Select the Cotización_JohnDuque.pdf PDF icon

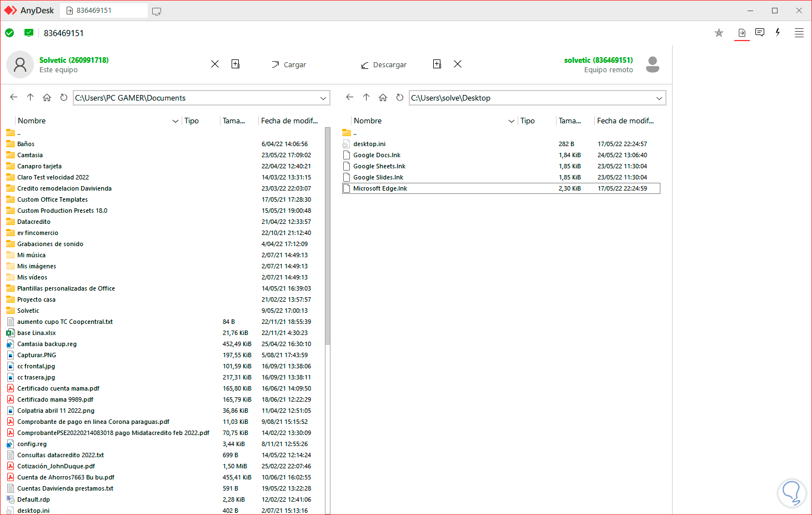point(11,466)
